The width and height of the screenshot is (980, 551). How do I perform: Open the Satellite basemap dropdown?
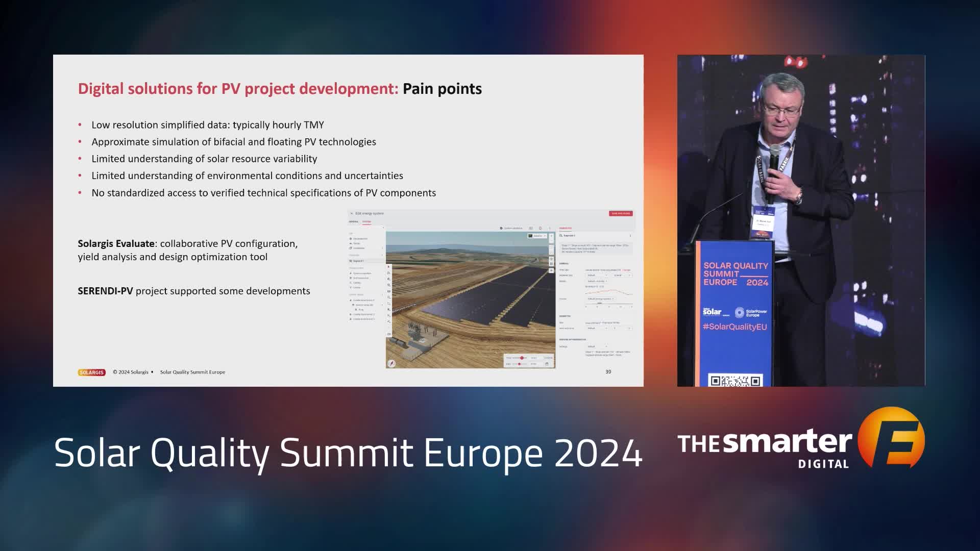(x=537, y=236)
